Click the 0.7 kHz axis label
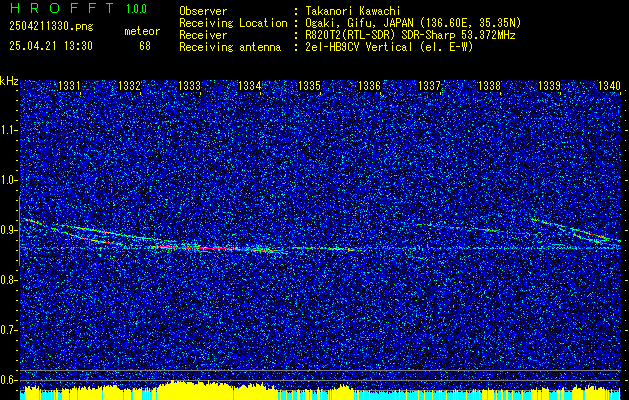This screenshot has width=629, height=400. [9, 330]
